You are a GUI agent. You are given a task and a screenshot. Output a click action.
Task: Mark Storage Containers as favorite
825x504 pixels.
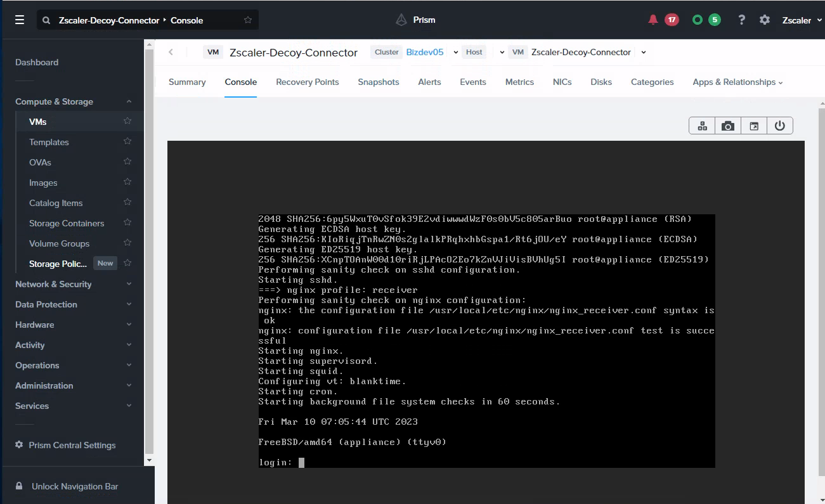(126, 223)
